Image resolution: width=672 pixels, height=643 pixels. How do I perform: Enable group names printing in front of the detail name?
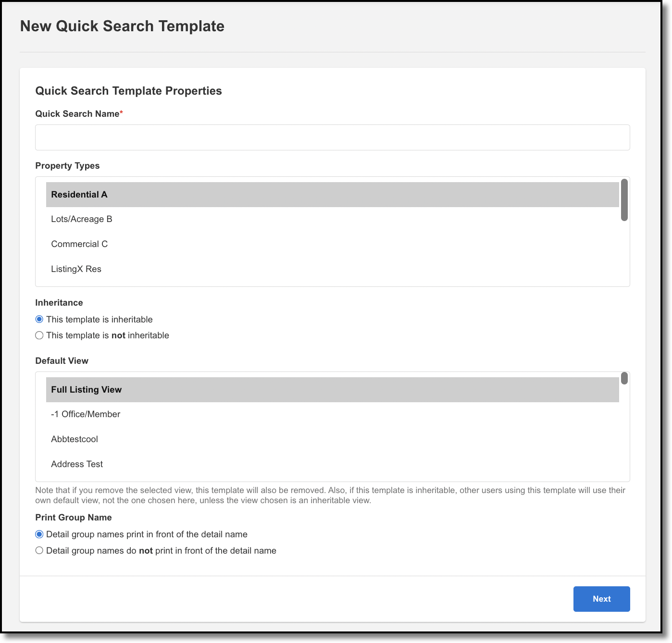pos(39,534)
